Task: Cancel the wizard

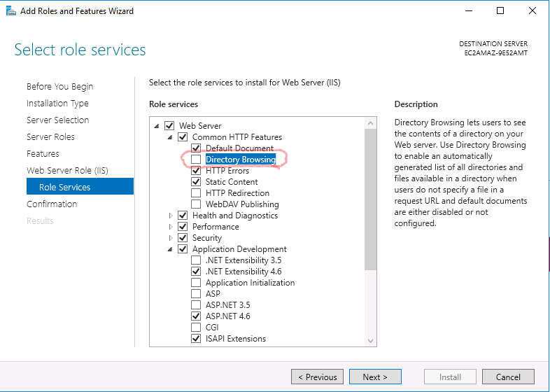Action: pos(508,377)
